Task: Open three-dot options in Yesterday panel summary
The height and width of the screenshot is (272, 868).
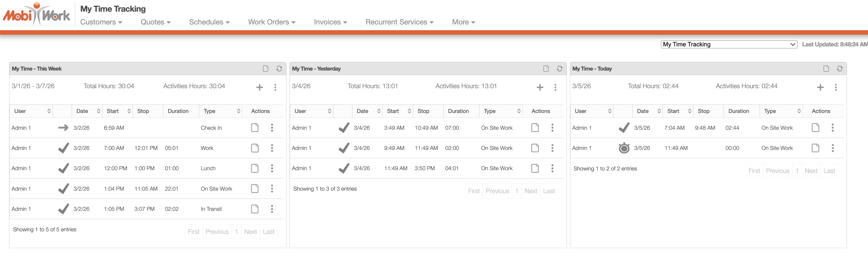Action: tap(555, 88)
